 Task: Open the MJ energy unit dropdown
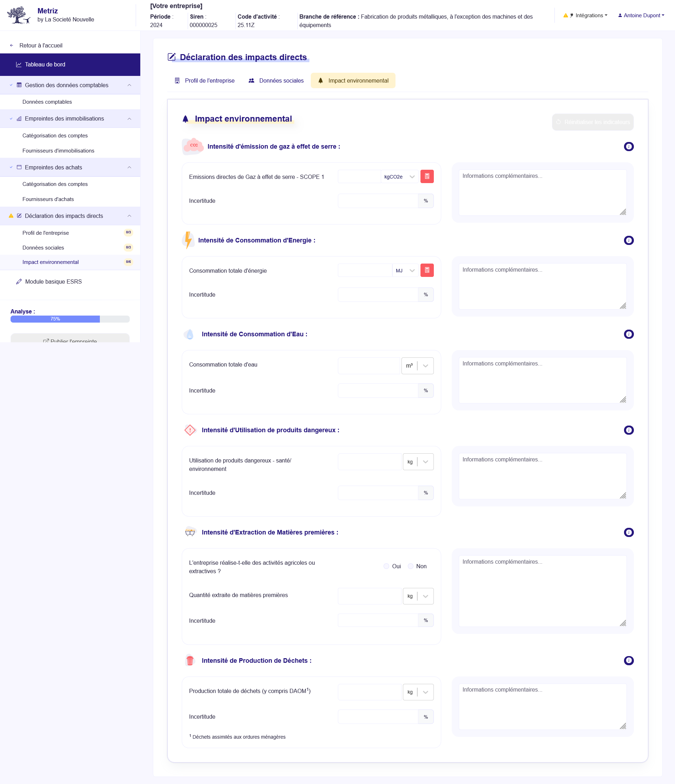(405, 270)
